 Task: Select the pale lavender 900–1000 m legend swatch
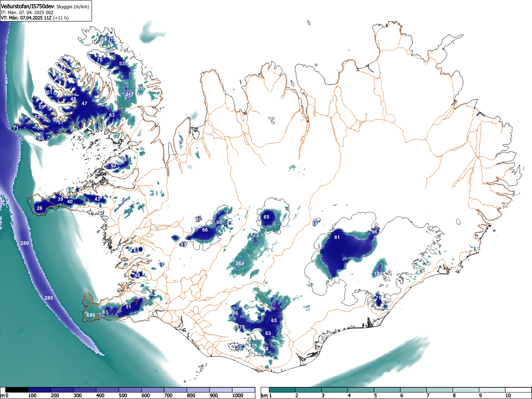click(221, 390)
